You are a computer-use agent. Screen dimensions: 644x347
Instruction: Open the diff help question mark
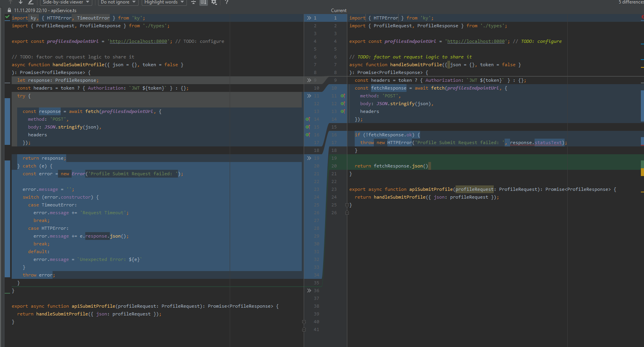[226, 2]
